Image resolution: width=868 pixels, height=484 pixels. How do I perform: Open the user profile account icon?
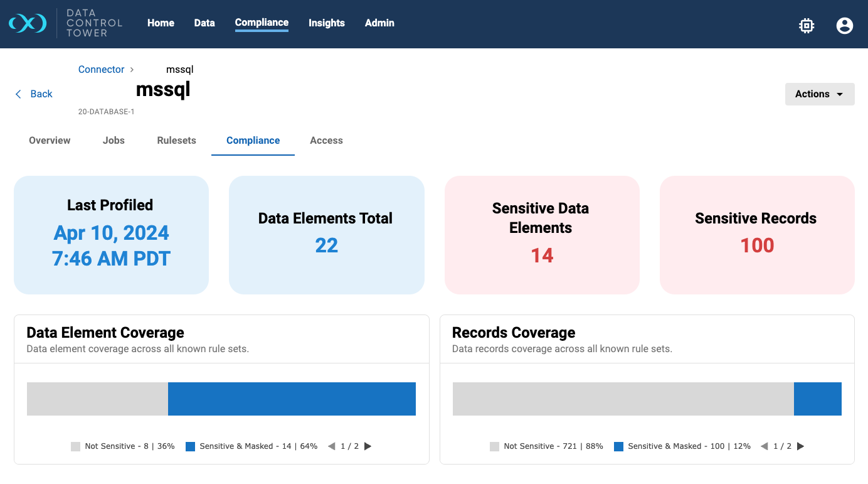pos(844,25)
